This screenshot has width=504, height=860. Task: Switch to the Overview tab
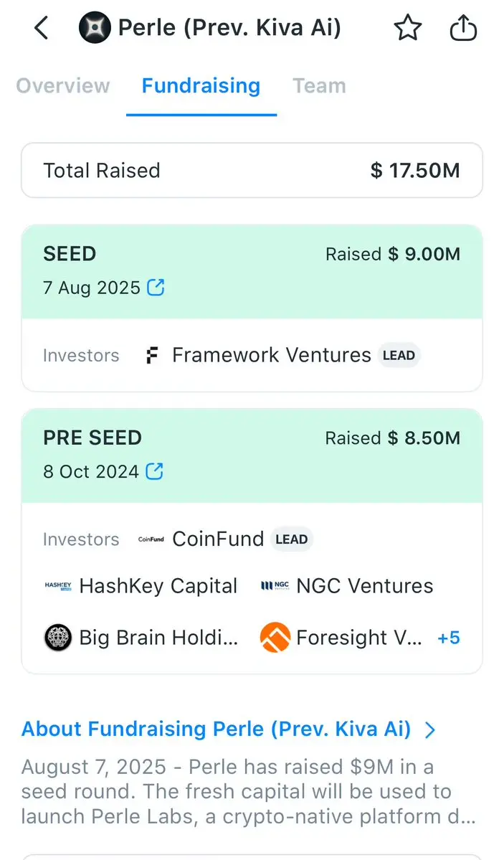click(x=63, y=86)
